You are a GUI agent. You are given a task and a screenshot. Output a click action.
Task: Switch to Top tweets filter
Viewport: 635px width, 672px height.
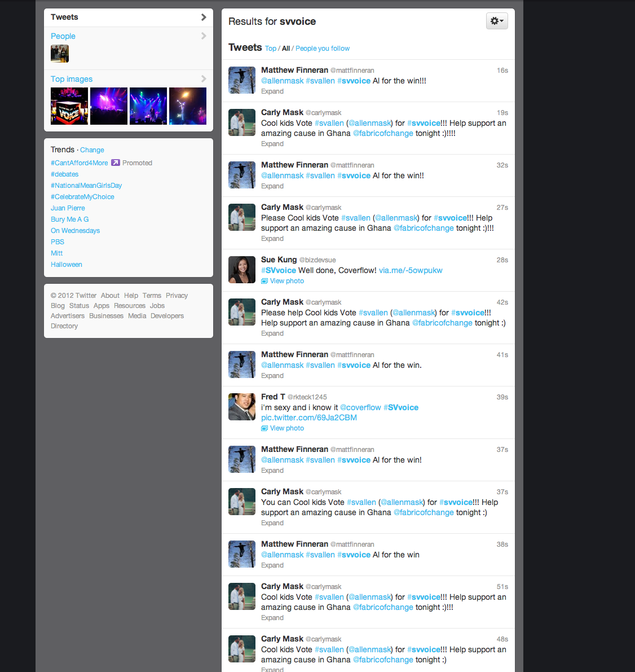271,49
